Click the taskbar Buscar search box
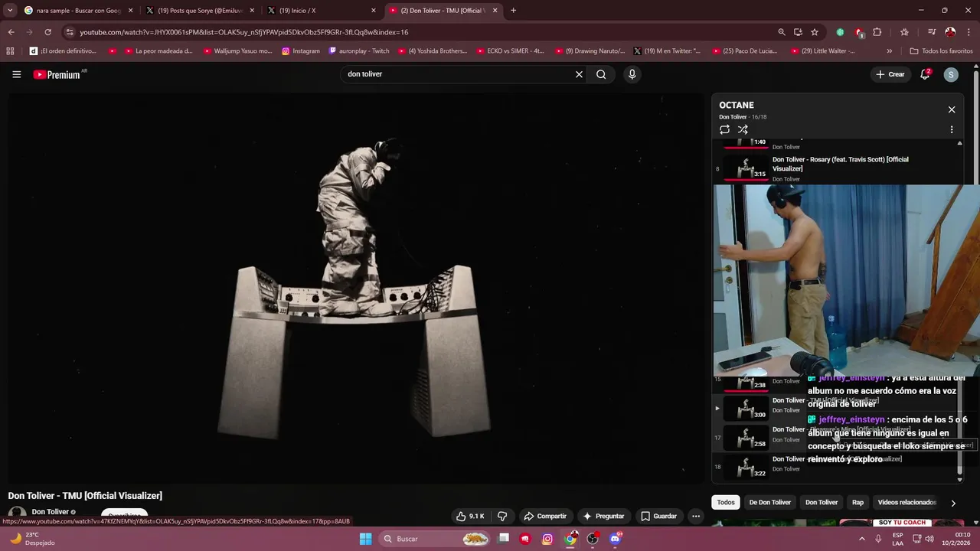980x551 pixels. pyautogui.click(x=434, y=539)
